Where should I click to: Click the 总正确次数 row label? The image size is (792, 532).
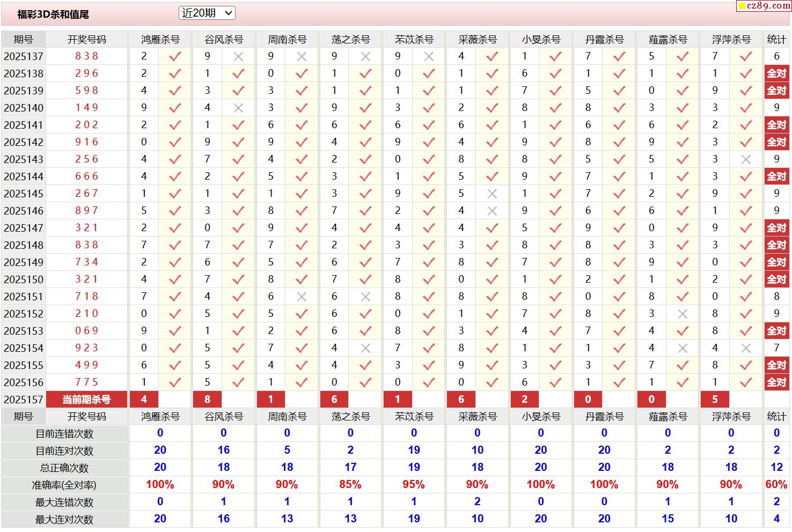(64, 468)
